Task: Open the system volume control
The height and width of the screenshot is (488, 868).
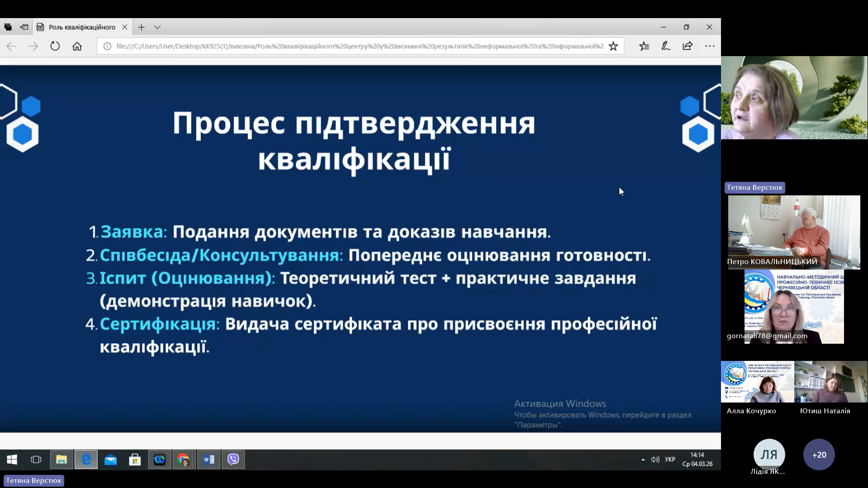Action: click(x=655, y=460)
